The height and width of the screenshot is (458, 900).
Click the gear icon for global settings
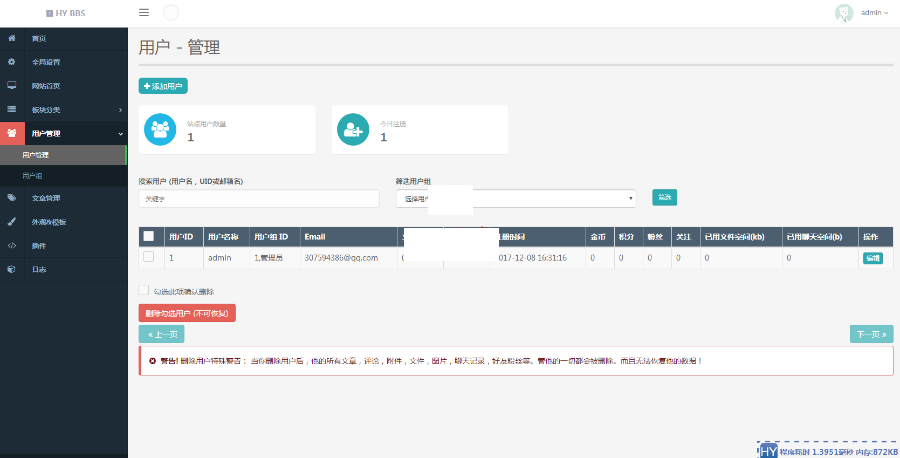[11, 62]
